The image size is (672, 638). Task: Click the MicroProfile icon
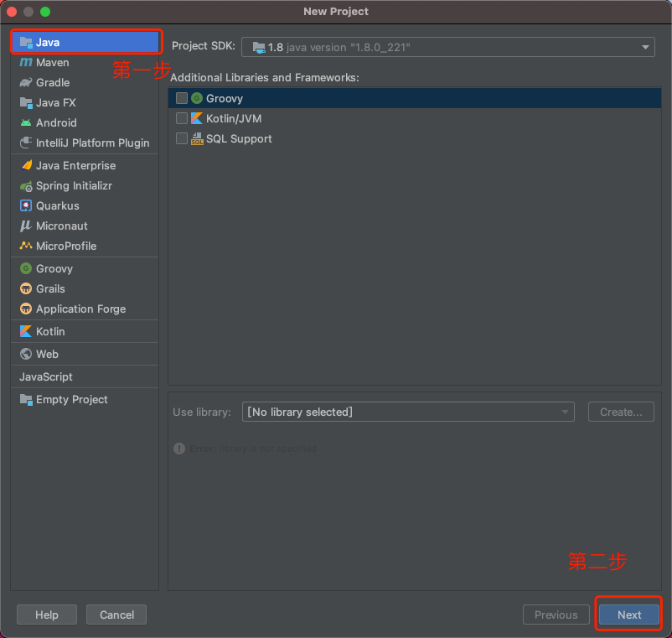coord(26,246)
